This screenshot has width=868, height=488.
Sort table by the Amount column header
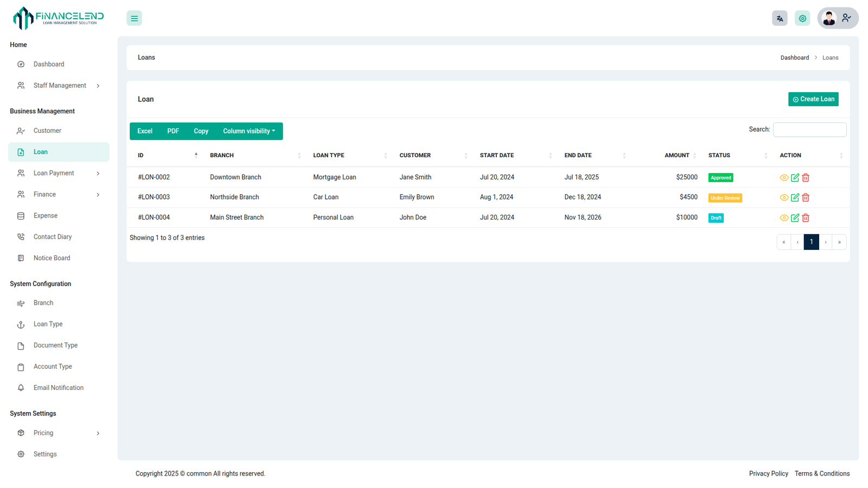click(676, 156)
